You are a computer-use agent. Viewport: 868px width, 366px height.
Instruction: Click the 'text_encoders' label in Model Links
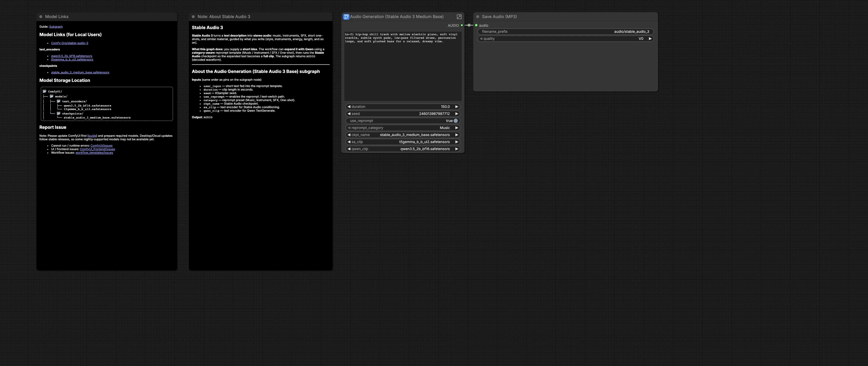click(x=49, y=50)
